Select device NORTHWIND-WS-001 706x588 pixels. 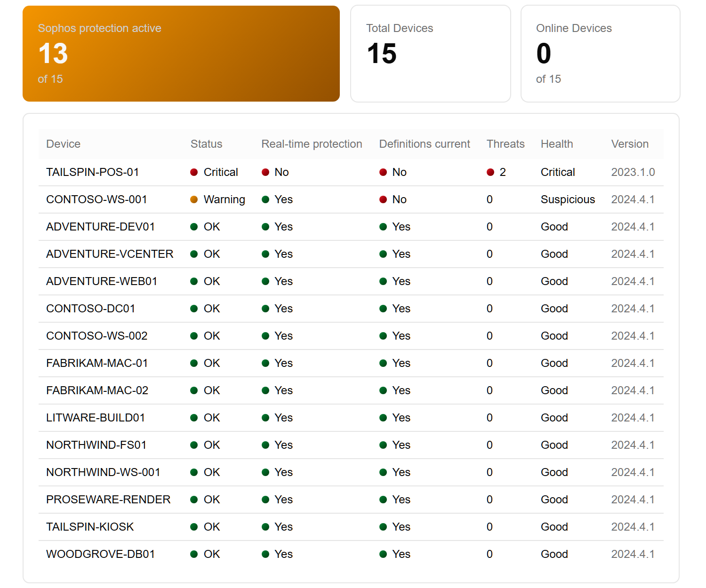[x=103, y=472]
